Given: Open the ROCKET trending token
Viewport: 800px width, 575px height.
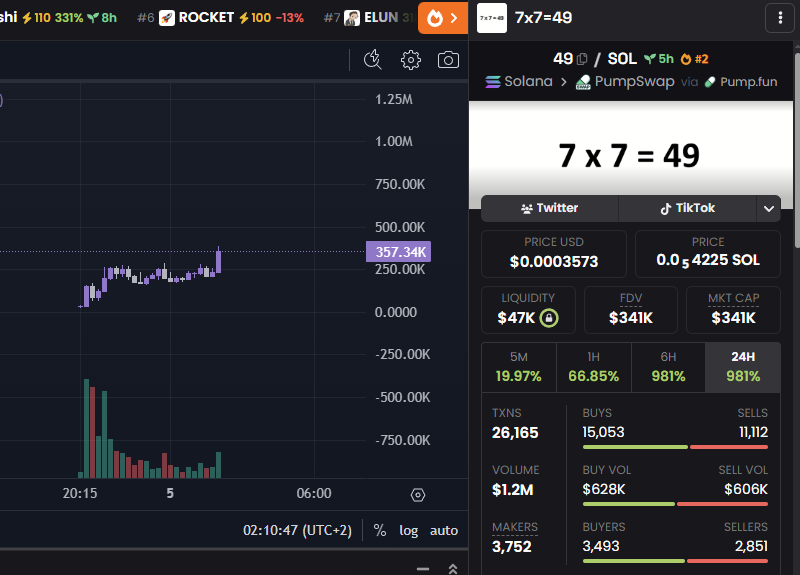Looking at the screenshot, I should pyautogui.click(x=220, y=18).
